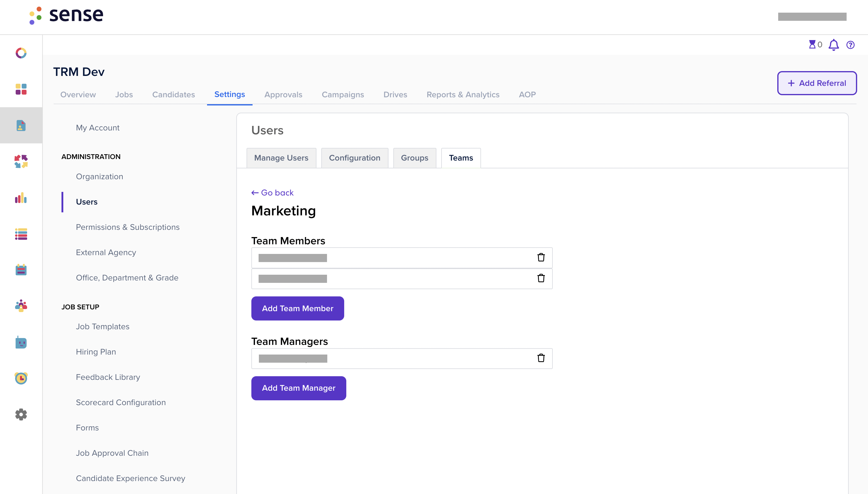Open the Drives tab
The image size is (868, 494).
(395, 95)
